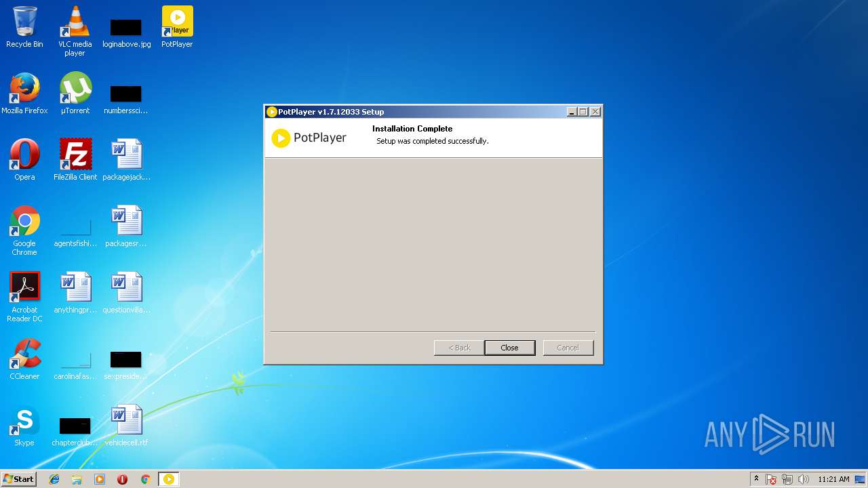Select the PotPlayer desktop shortcut

[x=177, y=27]
